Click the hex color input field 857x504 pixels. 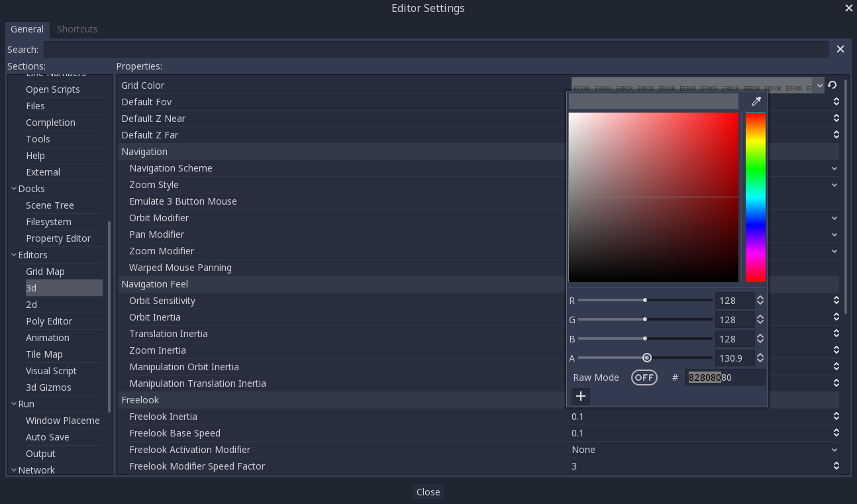[724, 377]
